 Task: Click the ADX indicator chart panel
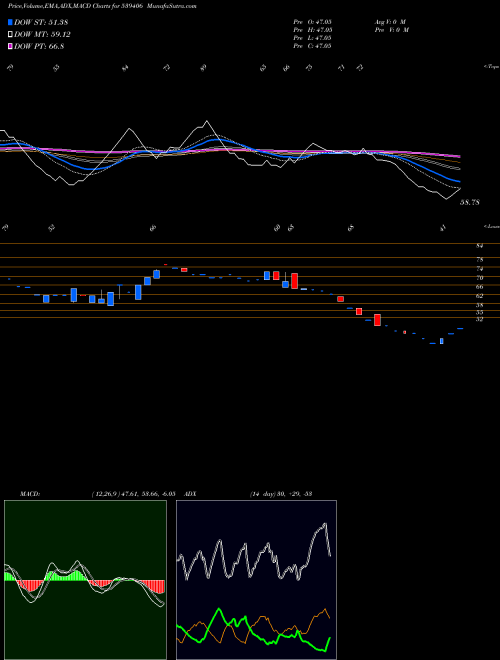[x=256, y=580]
